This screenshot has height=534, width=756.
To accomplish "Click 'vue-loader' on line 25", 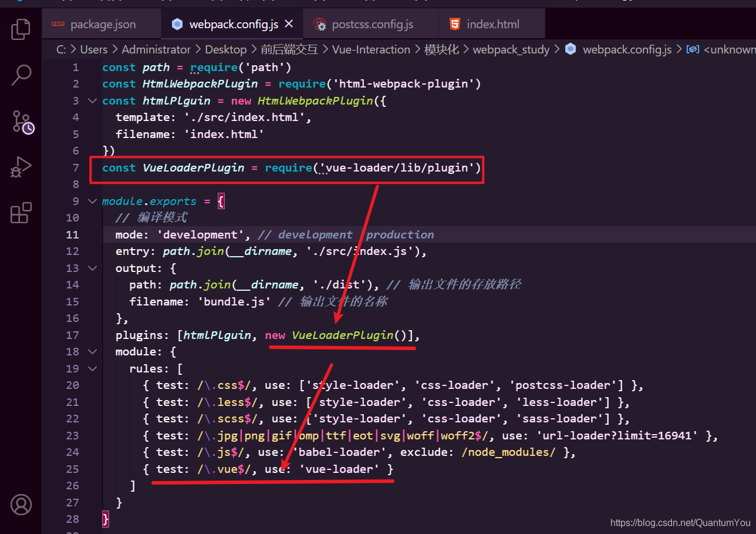I will (340, 469).
